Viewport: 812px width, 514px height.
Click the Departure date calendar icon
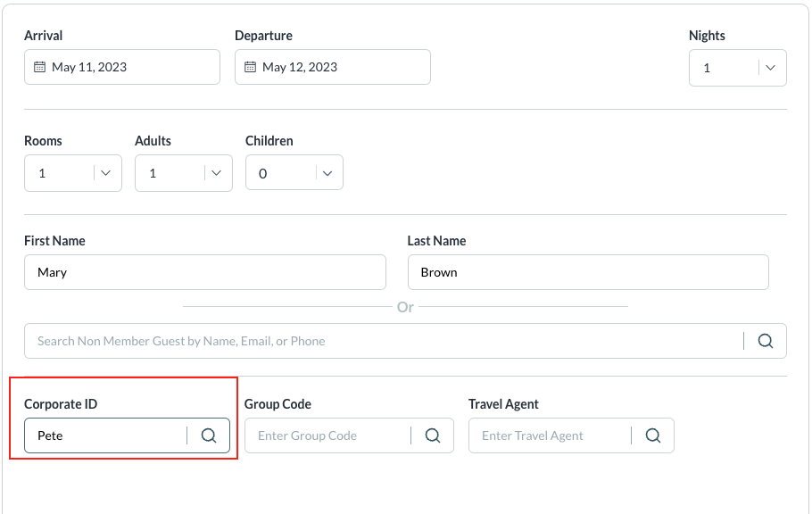click(x=250, y=67)
